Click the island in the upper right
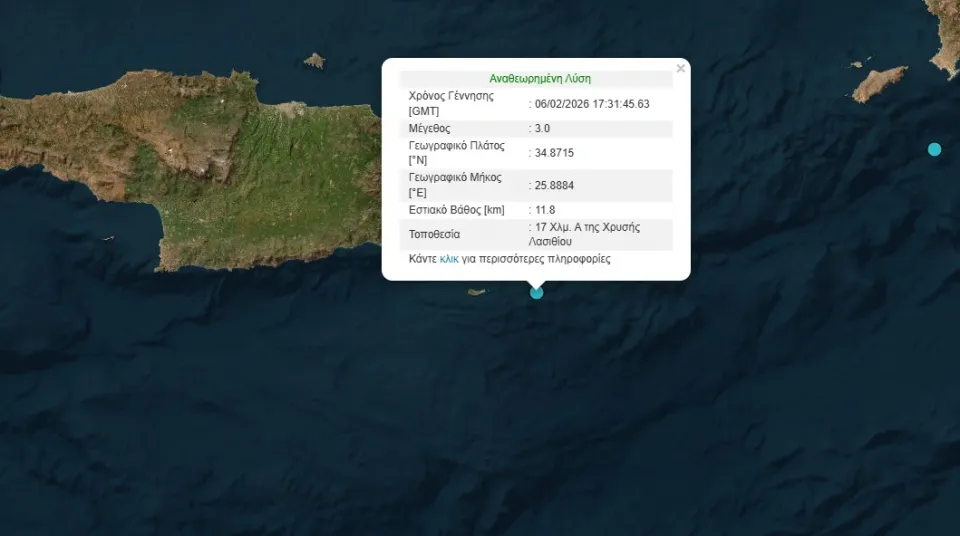Viewport: 960px width, 536px height. tap(879, 83)
